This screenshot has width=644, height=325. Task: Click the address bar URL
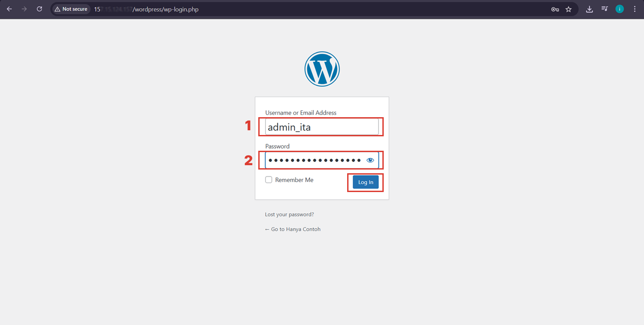point(148,9)
